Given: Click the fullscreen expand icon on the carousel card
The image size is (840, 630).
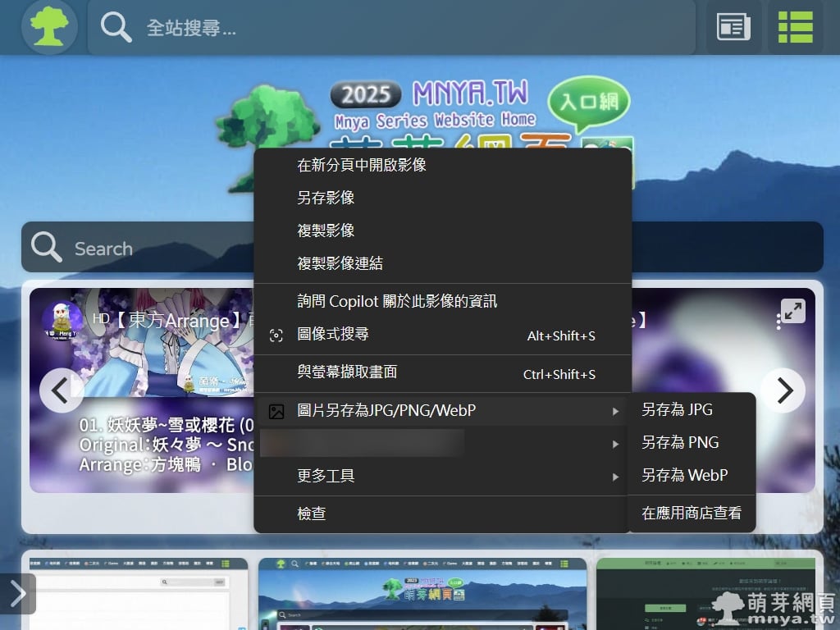Looking at the screenshot, I should click(x=791, y=312).
